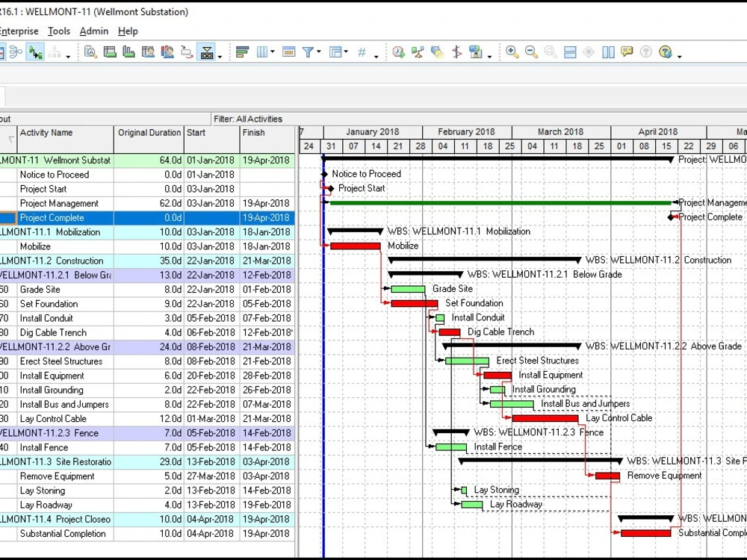The image size is (747, 560).
Task: Open the Admin menu
Action: (94, 31)
